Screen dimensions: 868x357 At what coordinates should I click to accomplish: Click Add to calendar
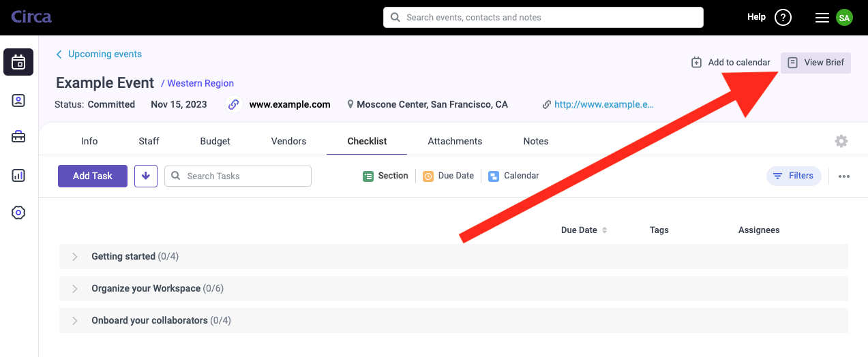730,63
